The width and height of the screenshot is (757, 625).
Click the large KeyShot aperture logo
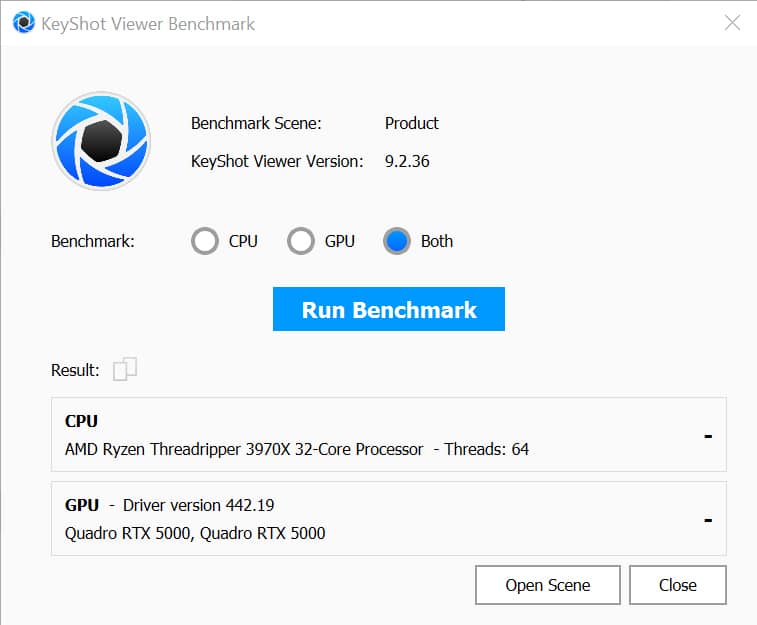[x=101, y=140]
